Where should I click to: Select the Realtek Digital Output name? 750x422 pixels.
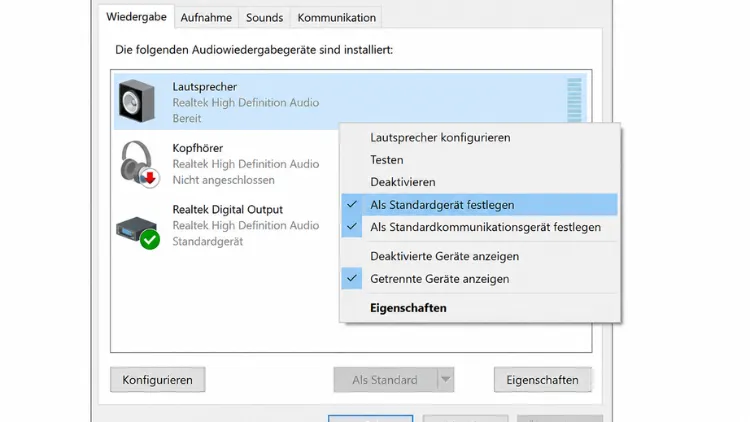coord(228,210)
